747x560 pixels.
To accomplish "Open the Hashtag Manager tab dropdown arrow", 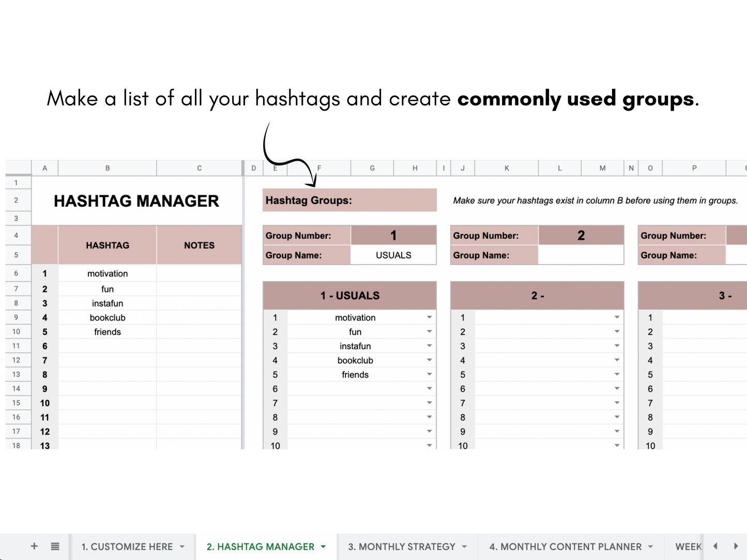I will (x=323, y=546).
